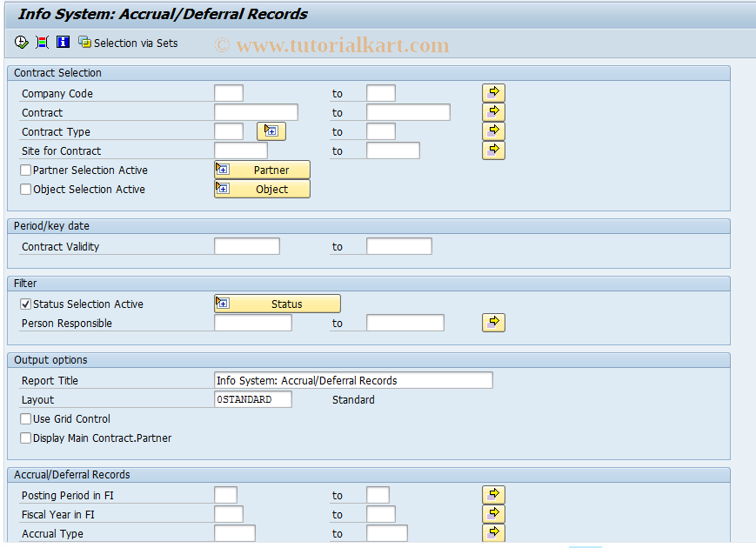Tick the Use Grid Control checkbox
The image size is (756, 548).
point(25,419)
